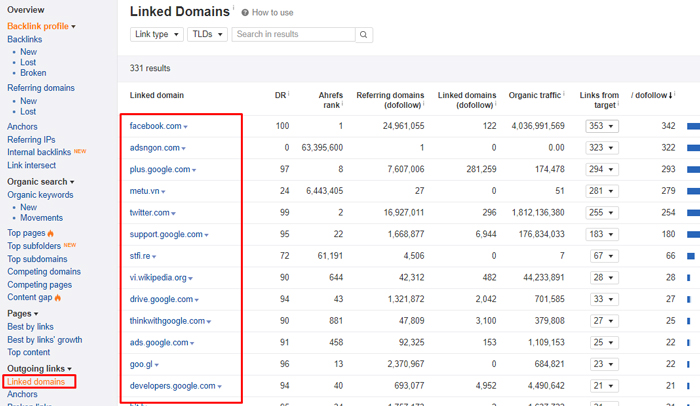Image resolution: width=700 pixels, height=406 pixels.
Task: Collapse the Outgoing links section
Action: (x=39, y=368)
